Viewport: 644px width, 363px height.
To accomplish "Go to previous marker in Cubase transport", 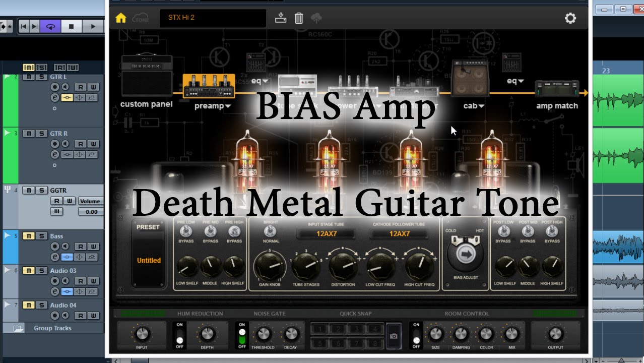I will tap(23, 26).
